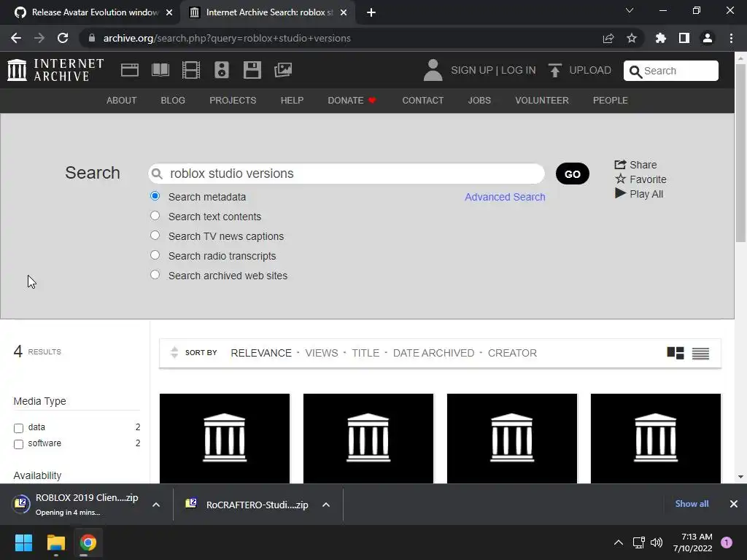Open Windows Start menu

pos(23,542)
